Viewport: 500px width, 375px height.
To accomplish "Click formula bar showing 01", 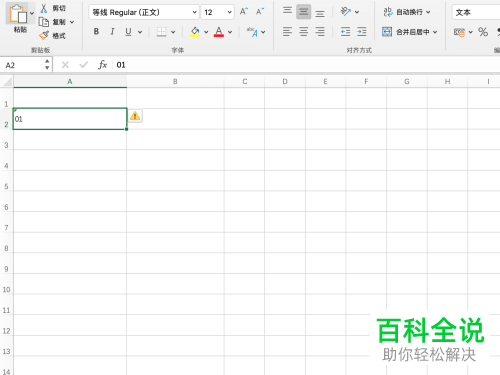I will [x=307, y=65].
